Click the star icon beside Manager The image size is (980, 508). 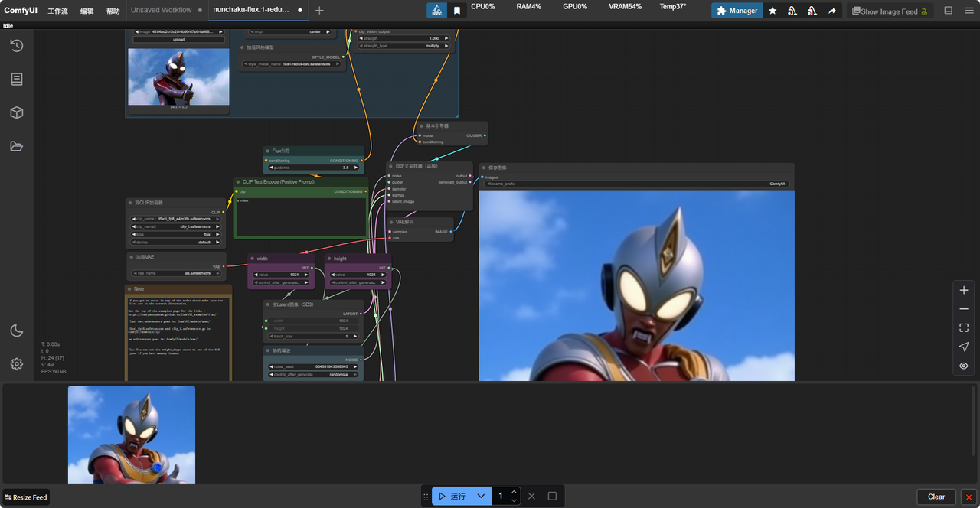pos(773,11)
